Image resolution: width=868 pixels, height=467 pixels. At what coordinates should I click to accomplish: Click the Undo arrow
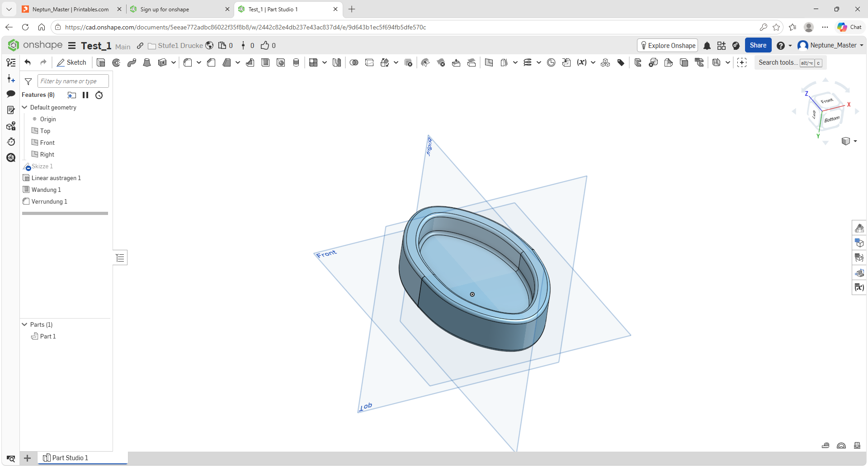pos(28,62)
